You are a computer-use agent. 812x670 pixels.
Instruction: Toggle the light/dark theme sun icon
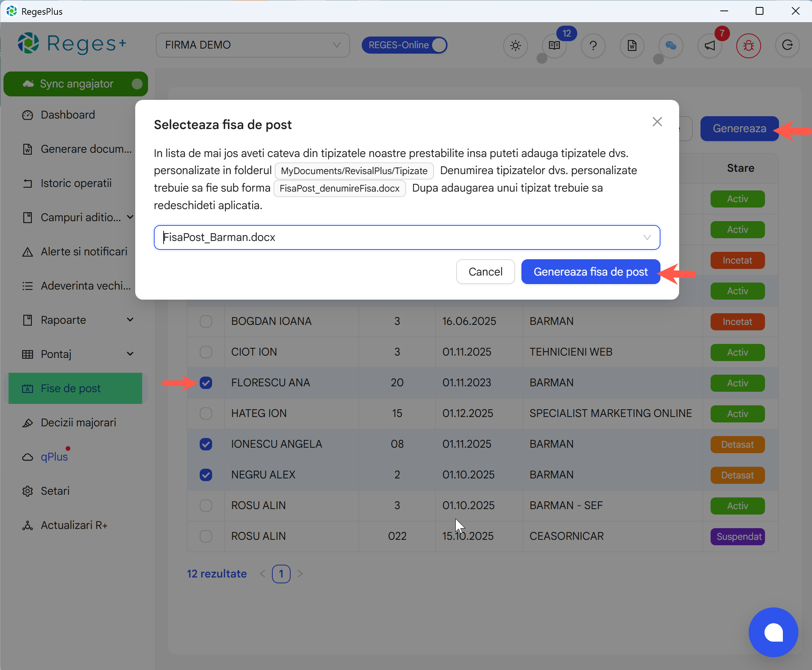point(515,45)
